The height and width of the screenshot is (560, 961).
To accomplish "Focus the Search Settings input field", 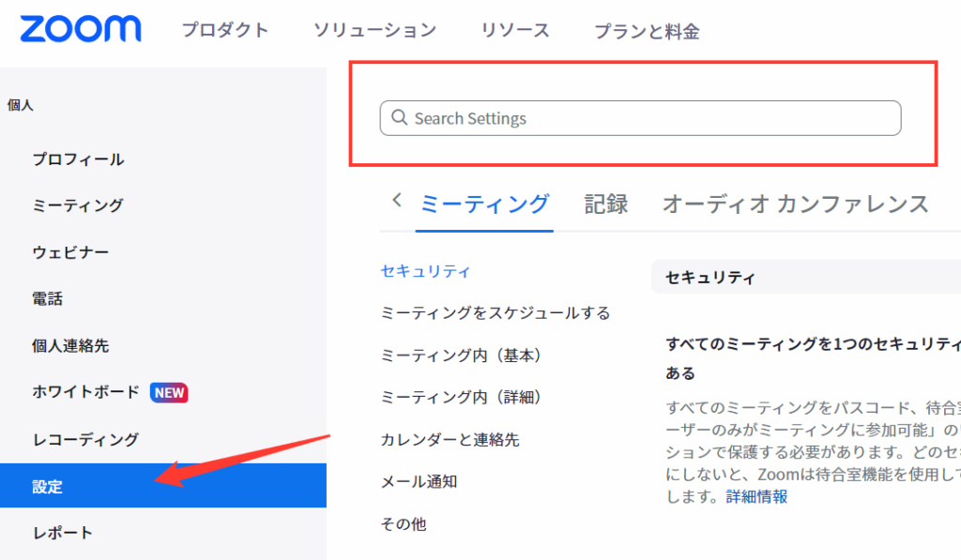I will tap(648, 118).
